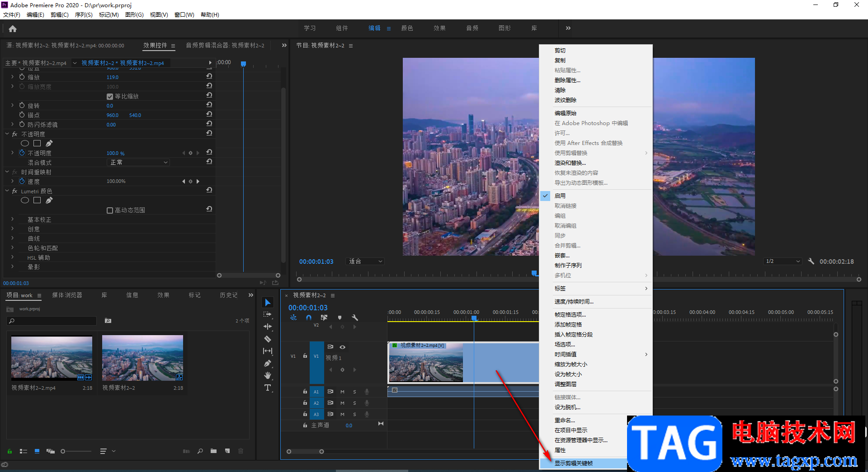Click 速度/持续时间... in the context menu
The image size is (868, 472).
[x=574, y=301]
